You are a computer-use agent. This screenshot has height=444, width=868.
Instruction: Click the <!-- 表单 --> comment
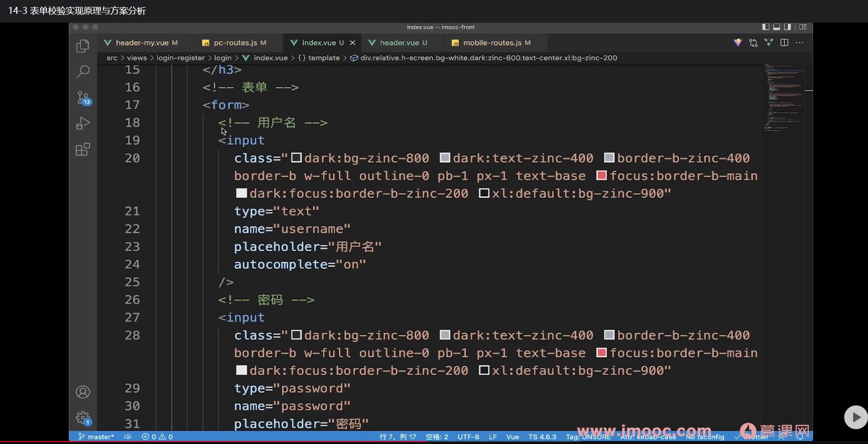250,87
